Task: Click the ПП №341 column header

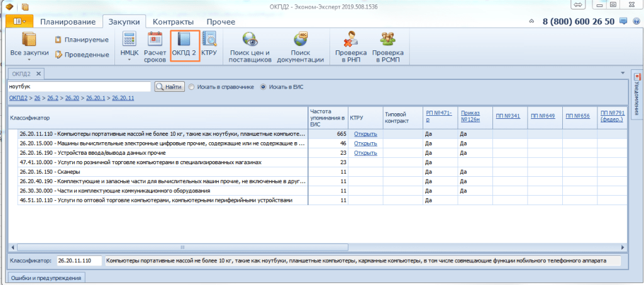Action: click(508, 116)
